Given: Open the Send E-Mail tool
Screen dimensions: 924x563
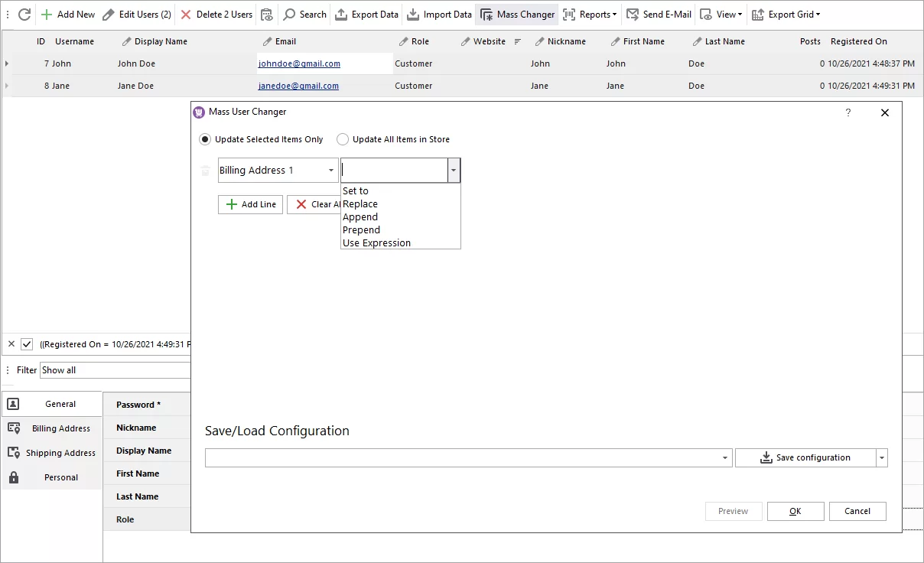Looking at the screenshot, I should pyautogui.click(x=658, y=14).
